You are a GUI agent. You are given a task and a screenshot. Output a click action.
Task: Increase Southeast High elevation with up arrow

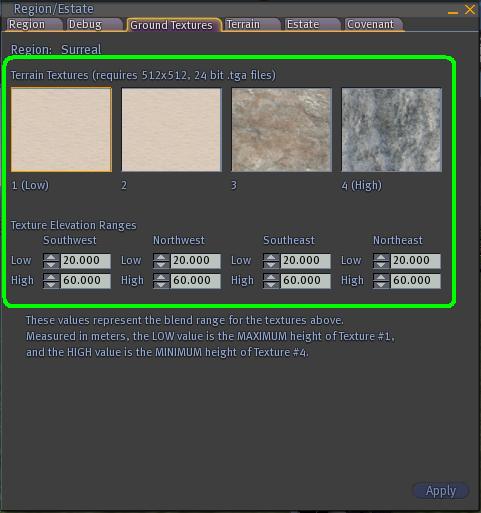[271, 277]
